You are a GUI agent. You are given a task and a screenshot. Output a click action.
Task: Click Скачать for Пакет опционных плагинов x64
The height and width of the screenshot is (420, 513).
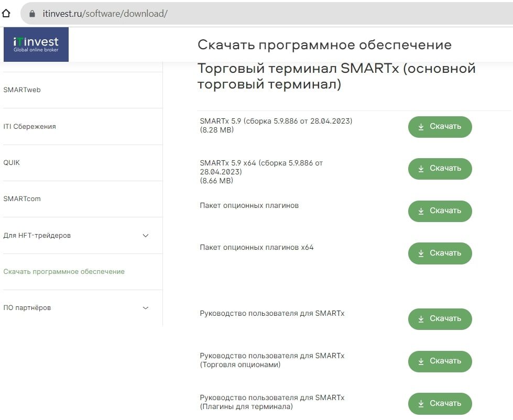pyautogui.click(x=440, y=253)
